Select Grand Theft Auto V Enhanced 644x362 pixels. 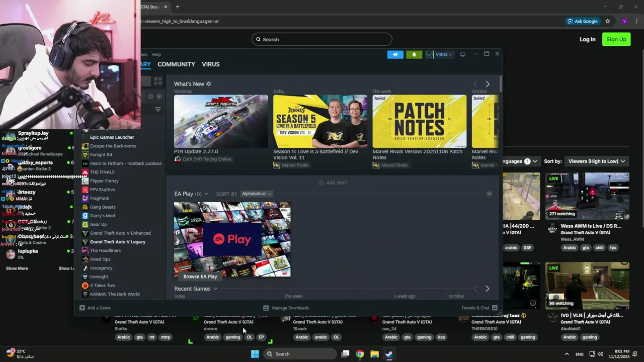(120, 233)
